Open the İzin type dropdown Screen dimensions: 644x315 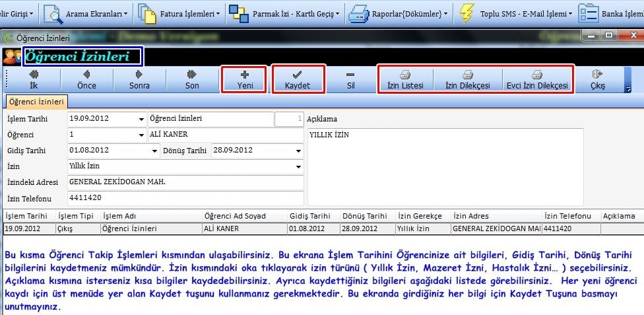click(298, 166)
